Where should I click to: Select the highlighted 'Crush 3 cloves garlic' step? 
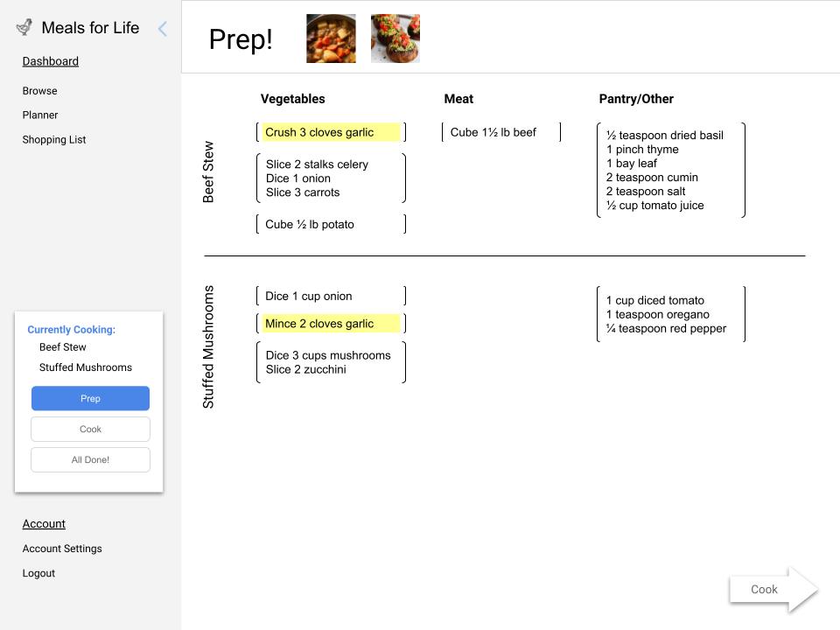[330, 132]
